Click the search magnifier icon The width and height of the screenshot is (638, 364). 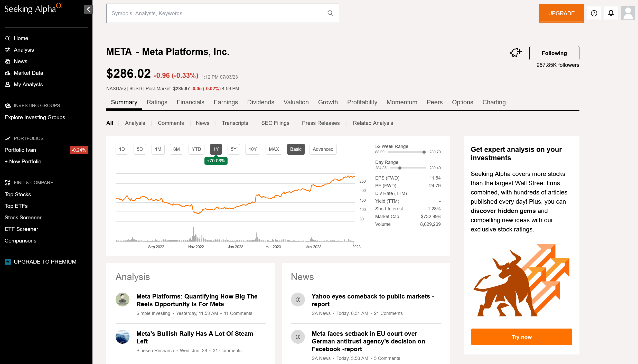(x=330, y=13)
